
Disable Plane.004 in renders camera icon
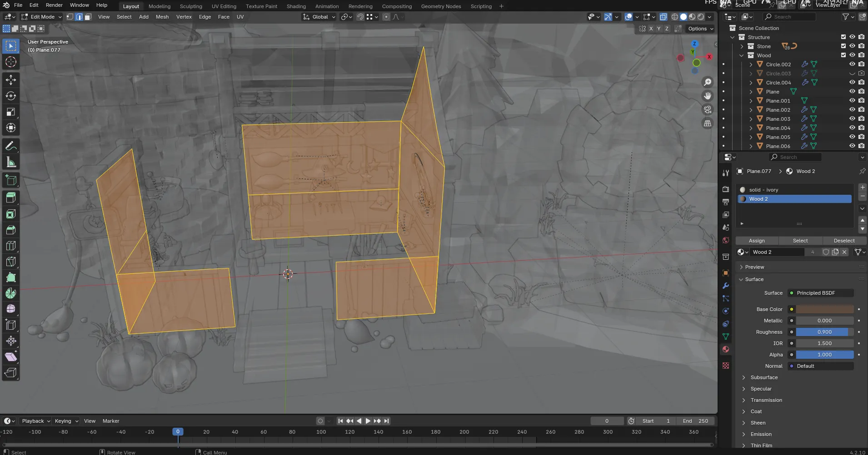862,128
